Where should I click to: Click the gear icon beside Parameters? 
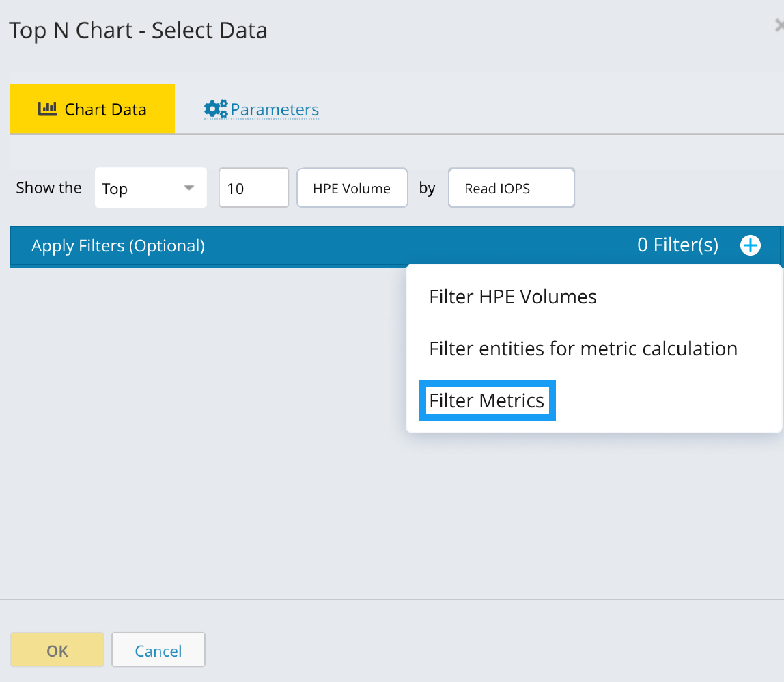pyautogui.click(x=216, y=109)
